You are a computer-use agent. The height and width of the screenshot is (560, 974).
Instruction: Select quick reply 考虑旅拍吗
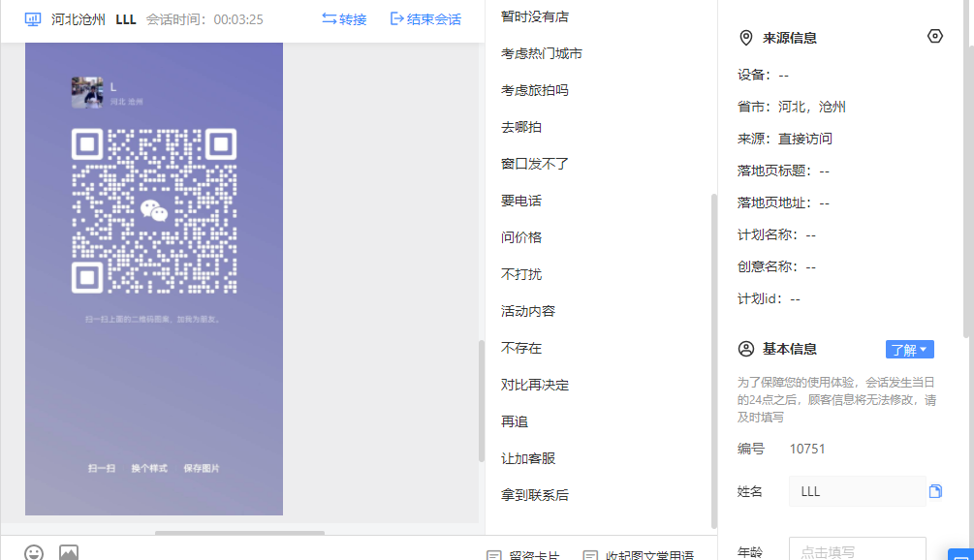(x=535, y=91)
